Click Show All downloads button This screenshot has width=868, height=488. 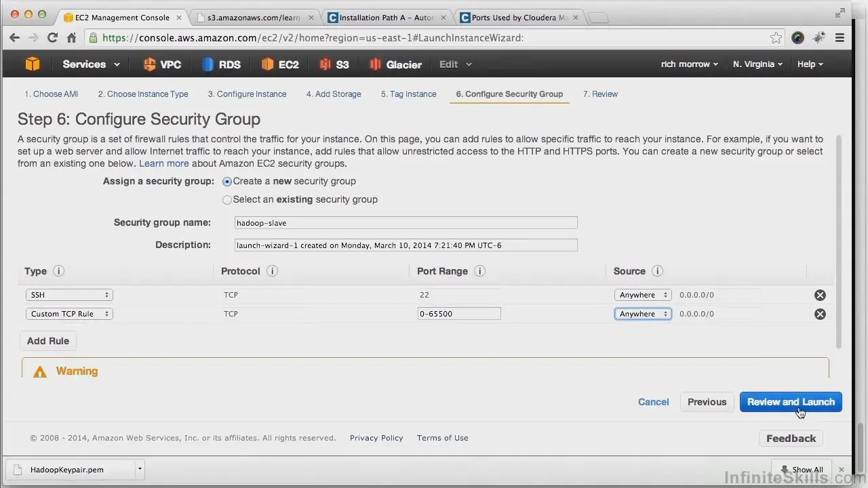tap(802, 470)
